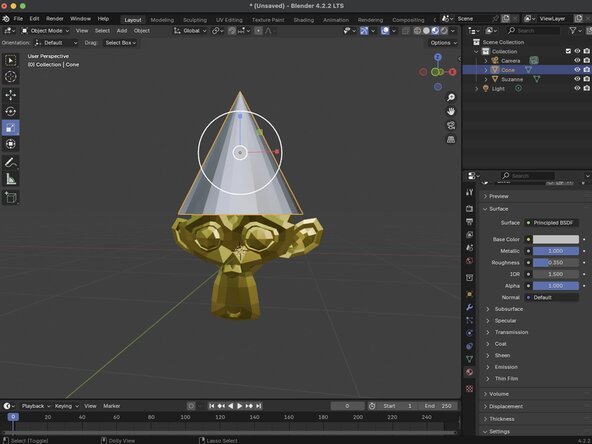Click the Principled BSDF surface shader button
Image resolution: width=592 pixels, height=444 pixels.
point(552,223)
